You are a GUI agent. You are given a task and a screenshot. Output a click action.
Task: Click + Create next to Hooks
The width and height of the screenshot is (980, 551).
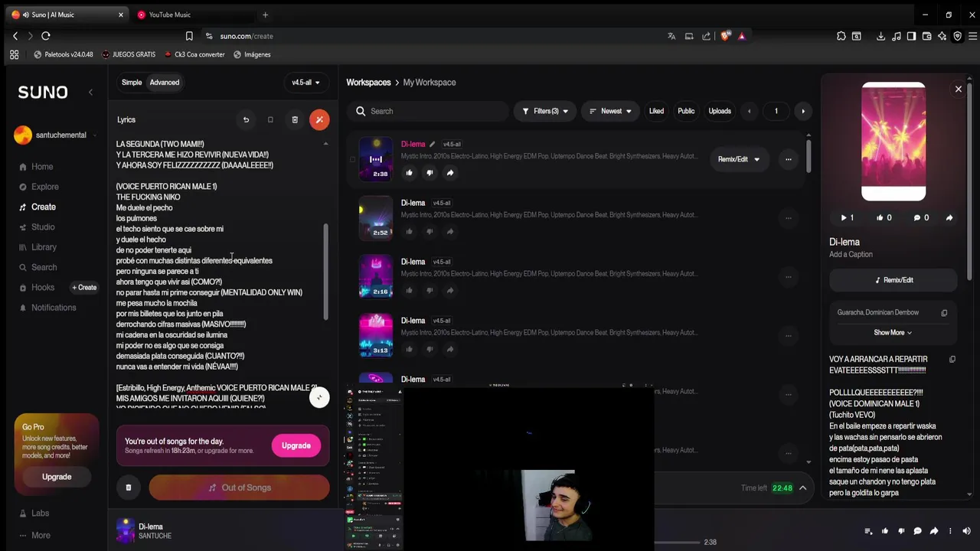point(84,288)
